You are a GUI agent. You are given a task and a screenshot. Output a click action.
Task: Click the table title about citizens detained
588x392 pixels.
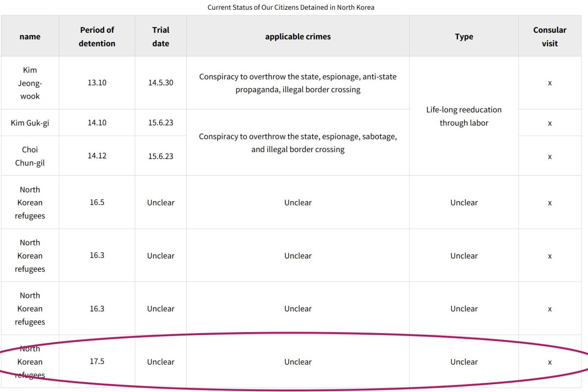coord(291,7)
